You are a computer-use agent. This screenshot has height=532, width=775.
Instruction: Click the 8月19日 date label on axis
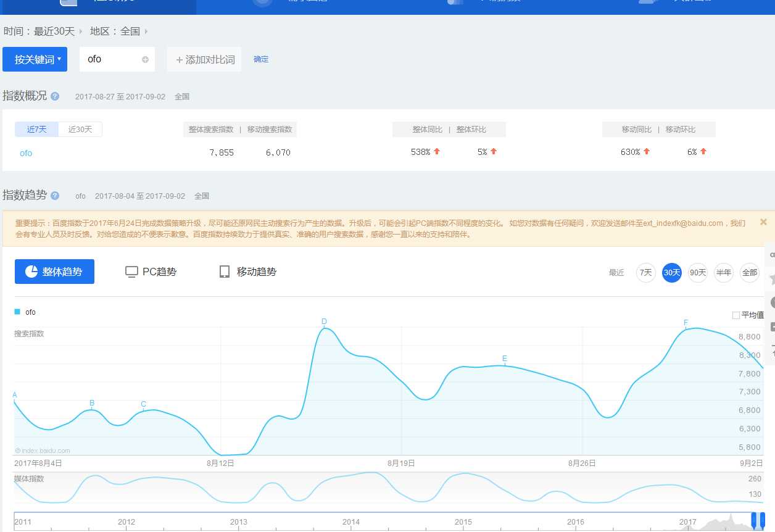pos(401,463)
